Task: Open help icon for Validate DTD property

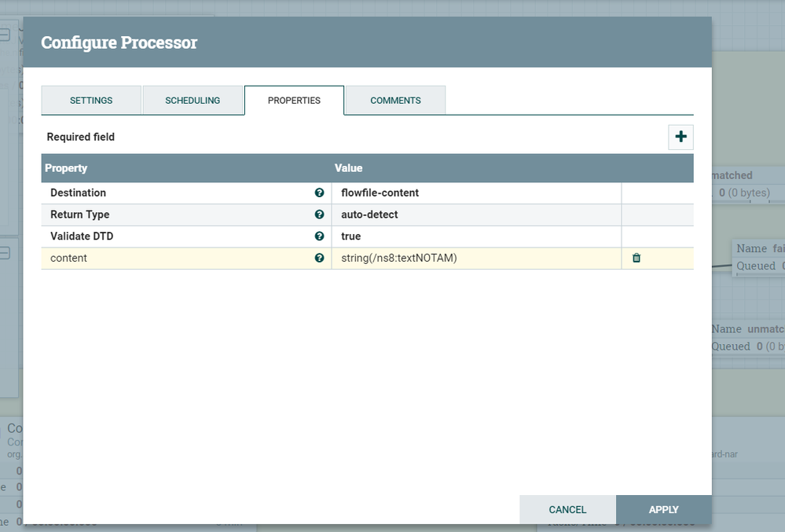Action: click(x=319, y=237)
